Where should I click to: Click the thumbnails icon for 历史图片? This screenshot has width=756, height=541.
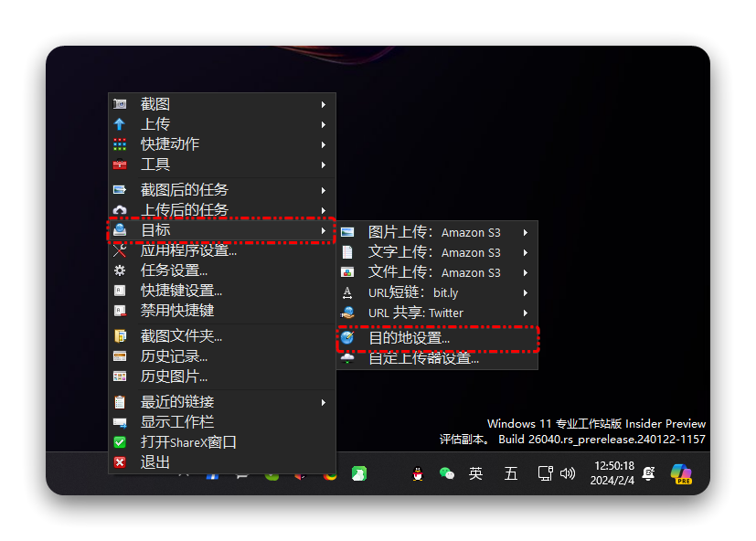[x=120, y=377]
